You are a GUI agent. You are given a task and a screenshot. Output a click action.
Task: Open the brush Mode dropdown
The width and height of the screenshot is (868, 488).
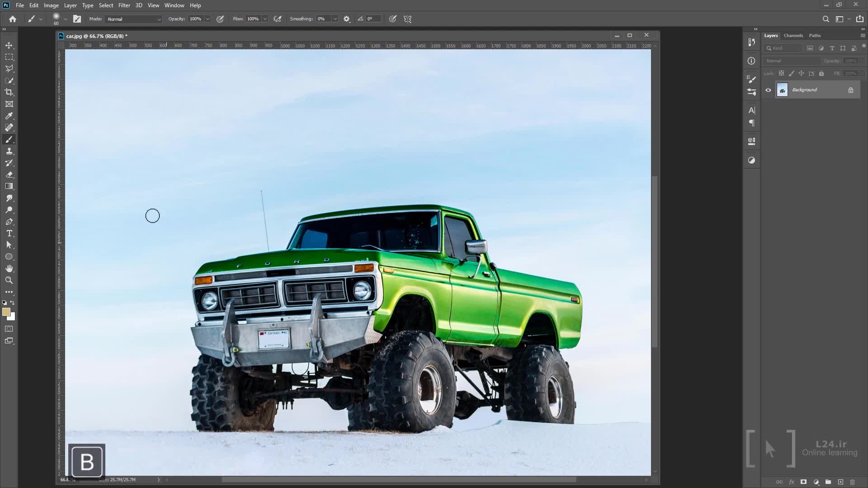tap(134, 19)
